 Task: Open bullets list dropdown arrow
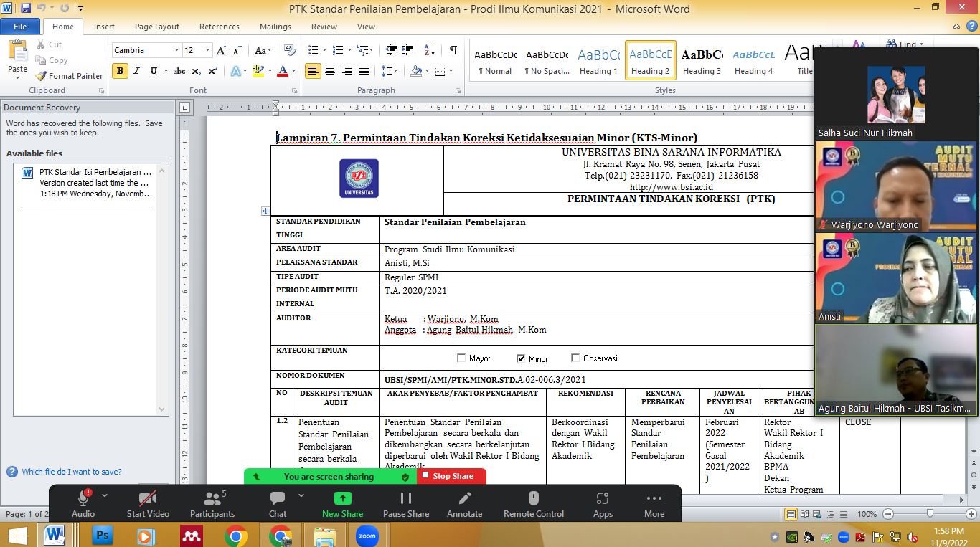coord(324,50)
